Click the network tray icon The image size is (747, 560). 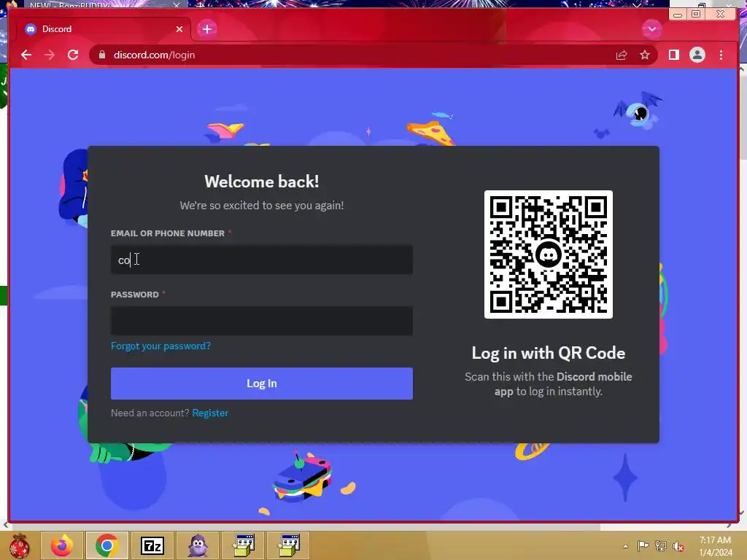coord(661,545)
